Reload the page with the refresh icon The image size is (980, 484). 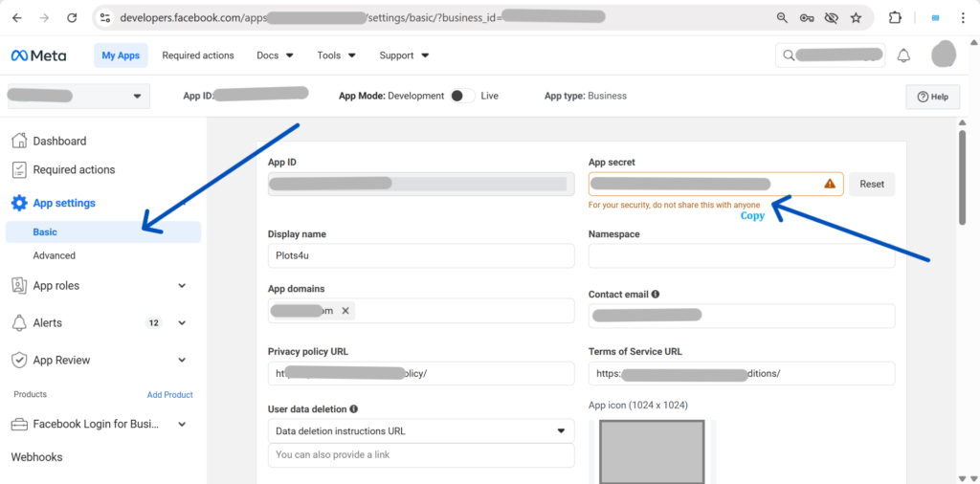coord(72,18)
